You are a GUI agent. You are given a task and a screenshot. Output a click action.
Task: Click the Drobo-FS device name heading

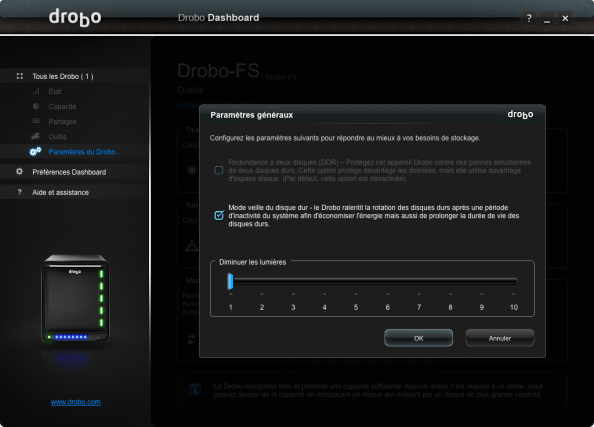pyautogui.click(x=218, y=70)
